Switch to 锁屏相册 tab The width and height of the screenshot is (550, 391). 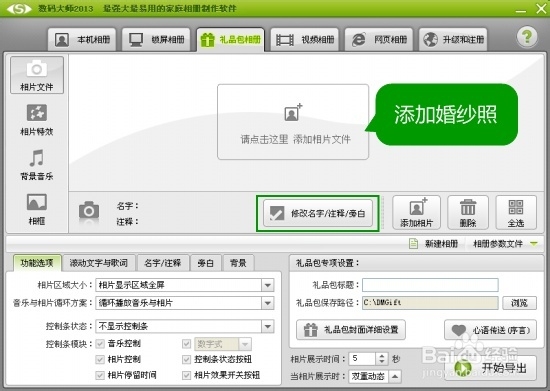[156, 40]
